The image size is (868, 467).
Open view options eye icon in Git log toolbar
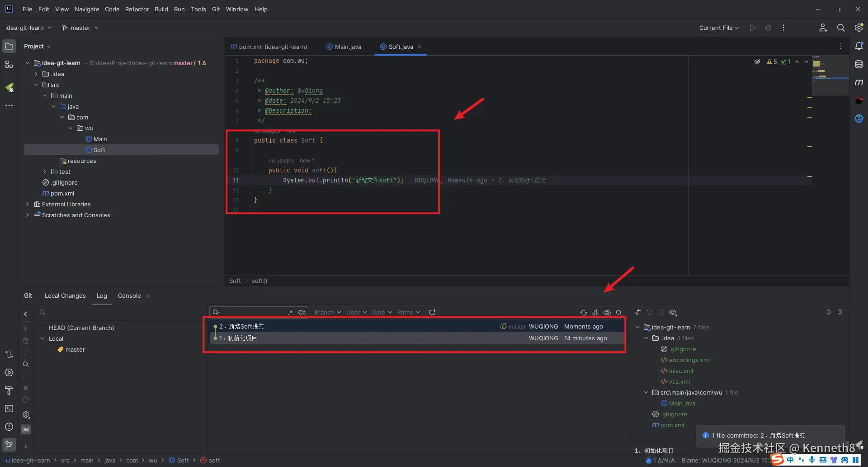pyautogui.click(x=607, y=313)
